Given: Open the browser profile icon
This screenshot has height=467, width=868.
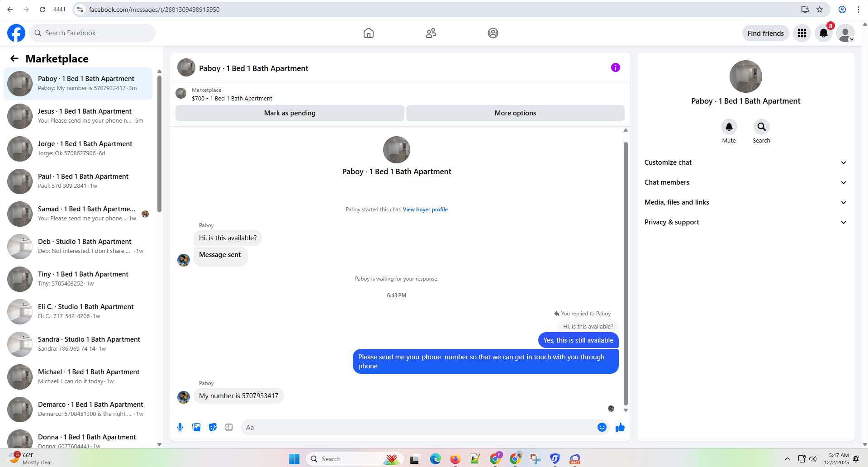Looking at the screenshot, I should point(842,10).
